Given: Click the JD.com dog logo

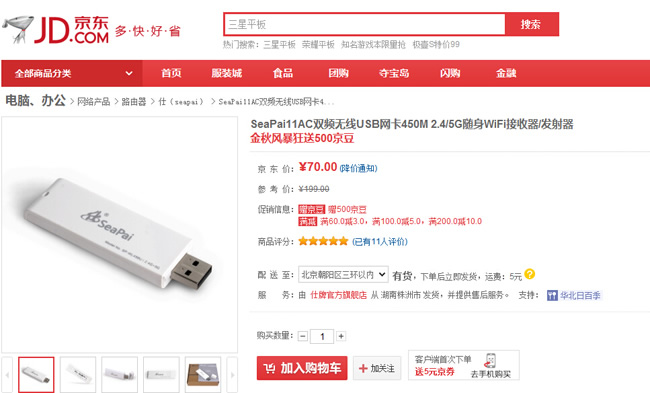Looking at the screenshot, I should (18, 29).
